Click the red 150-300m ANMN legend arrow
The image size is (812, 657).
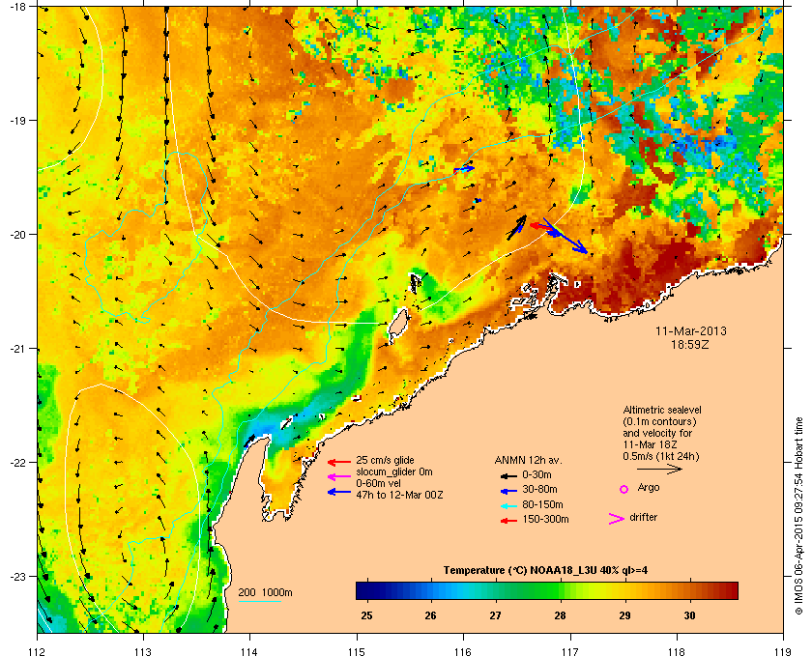[508, 521]
